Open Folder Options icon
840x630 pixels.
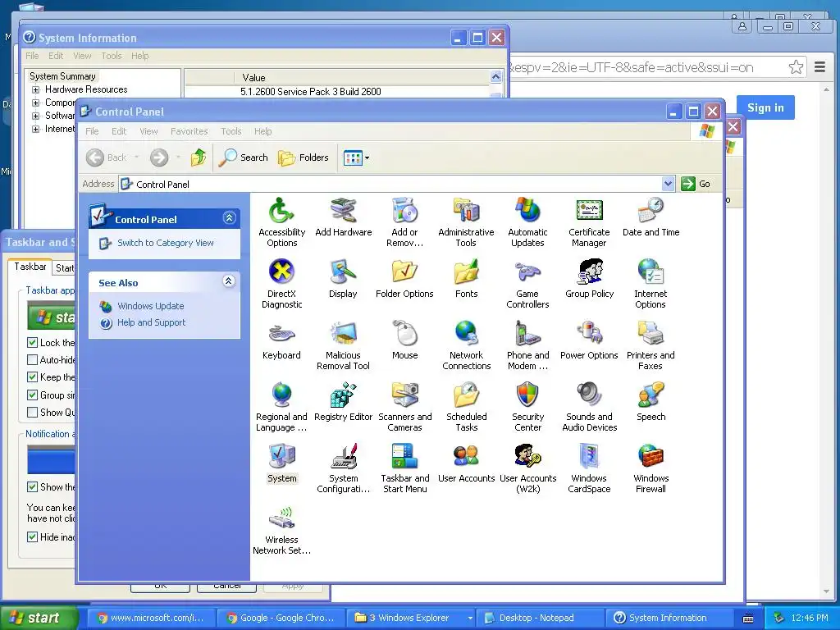(x=404, y=278)
